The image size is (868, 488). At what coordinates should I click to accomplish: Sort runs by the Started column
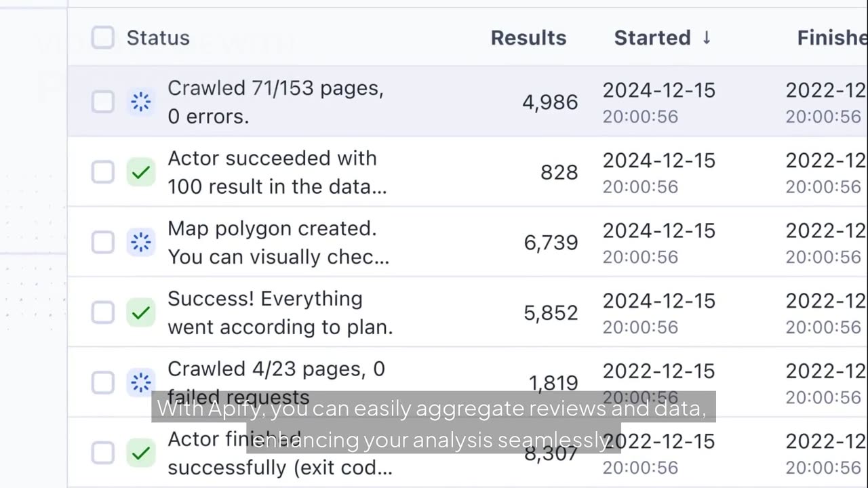[652, 38]
